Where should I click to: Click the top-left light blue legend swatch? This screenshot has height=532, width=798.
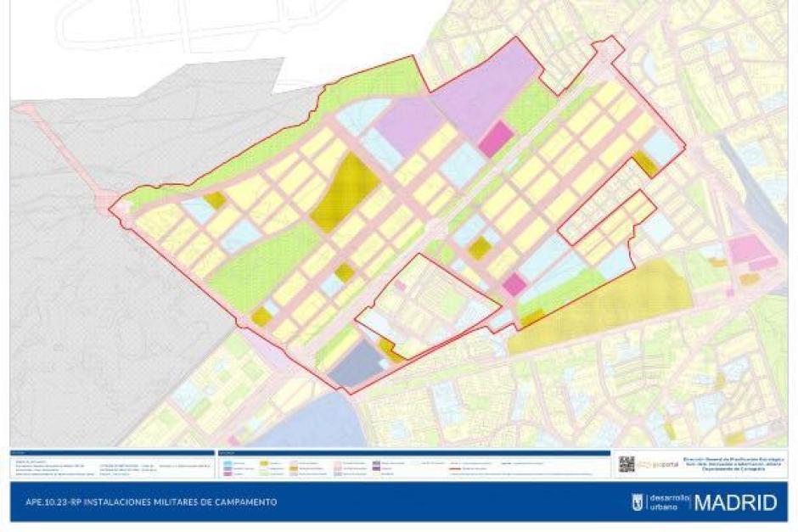click(228, 462)
